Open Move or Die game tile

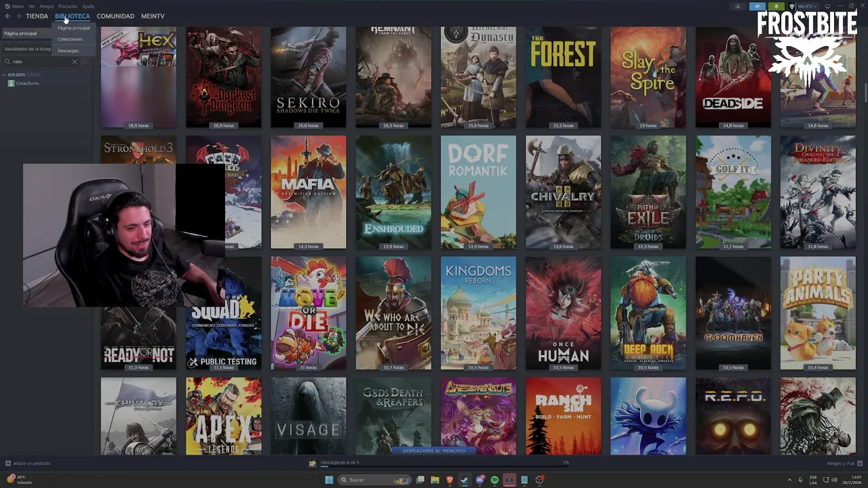[x=309, y=313]
